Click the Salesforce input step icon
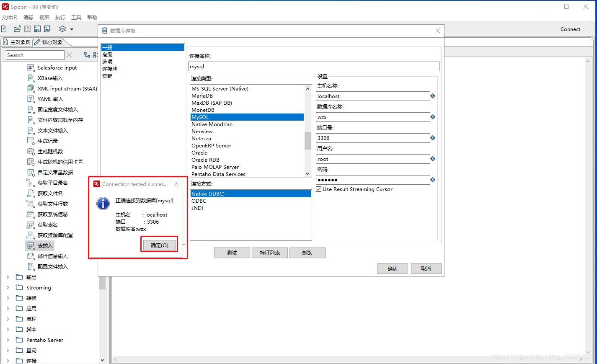The image size is (597, 364). (x=31, y=67)
